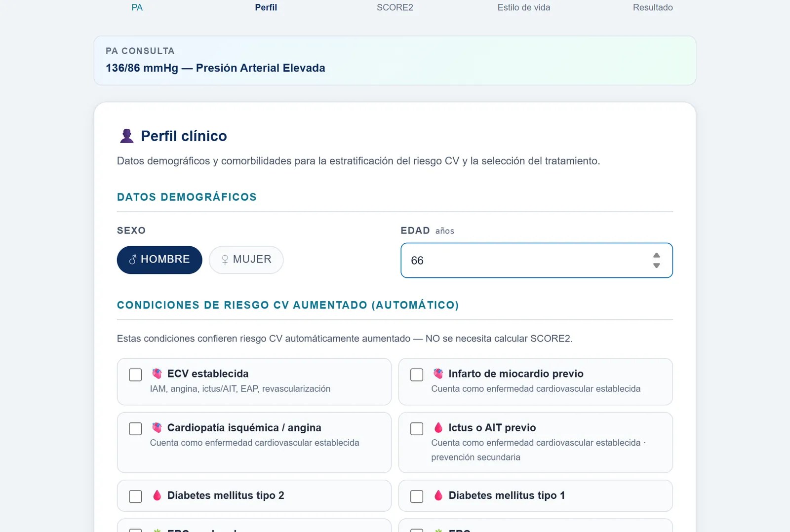The width and height of the screenshot is (790, 532).
Task: Tick the Cardiopatía isquémica / angina checkbox
Action: (135, 428)
